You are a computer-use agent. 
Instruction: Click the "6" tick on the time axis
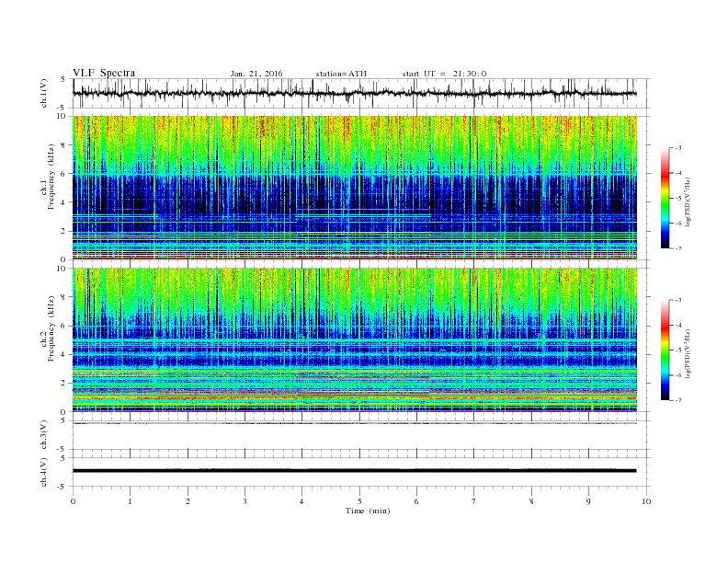tap(416, 501)
